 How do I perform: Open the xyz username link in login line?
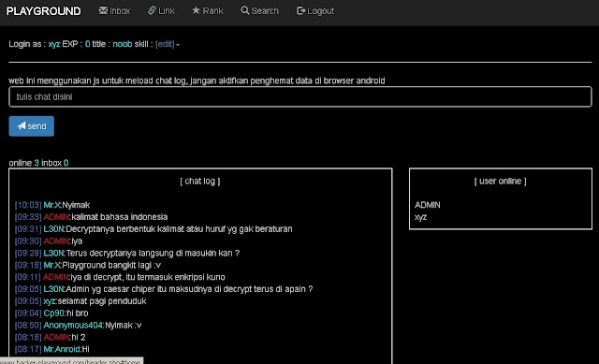(54, 44)
